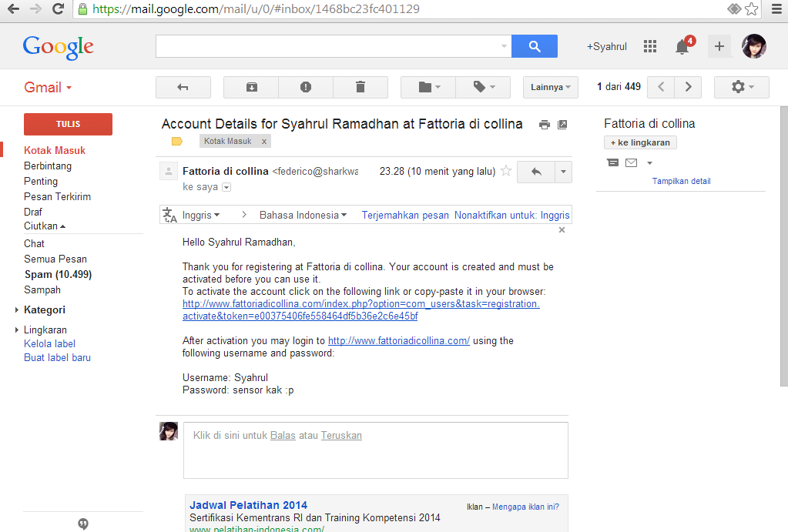Image resolution: width=788 pixels, height=532 pixels.
Task: Click the envelope email contact icon
Action: tap(631, 162)
